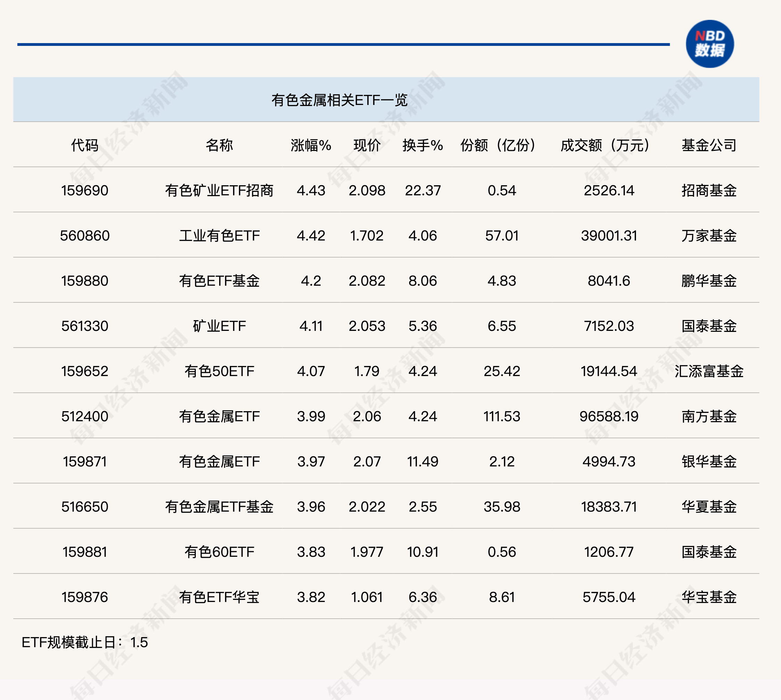Select fund code 159881
This screenshot has width=781, height=700.
pyautogui.click(x=84, y=552)
